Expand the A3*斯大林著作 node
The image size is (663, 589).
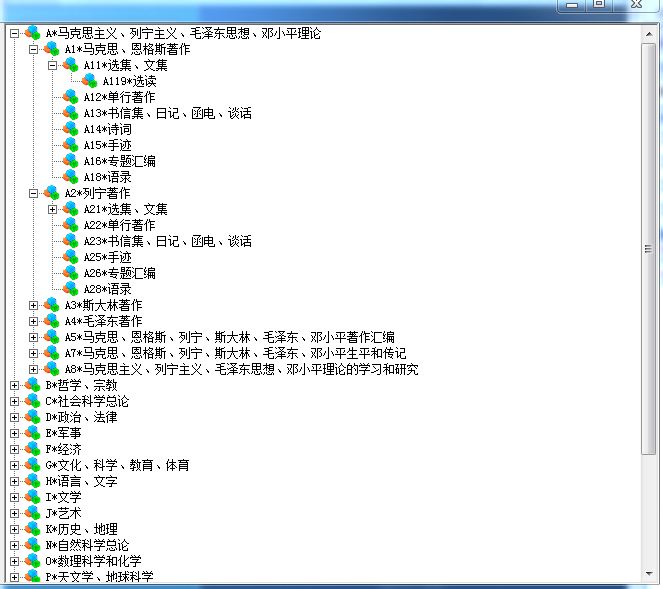[x=34, y=305]
